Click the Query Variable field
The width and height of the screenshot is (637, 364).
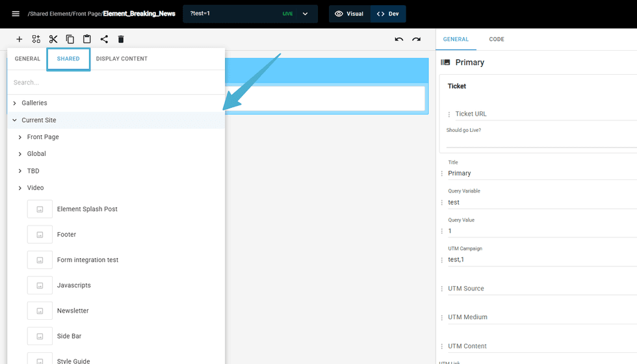(x=542, y=202)
